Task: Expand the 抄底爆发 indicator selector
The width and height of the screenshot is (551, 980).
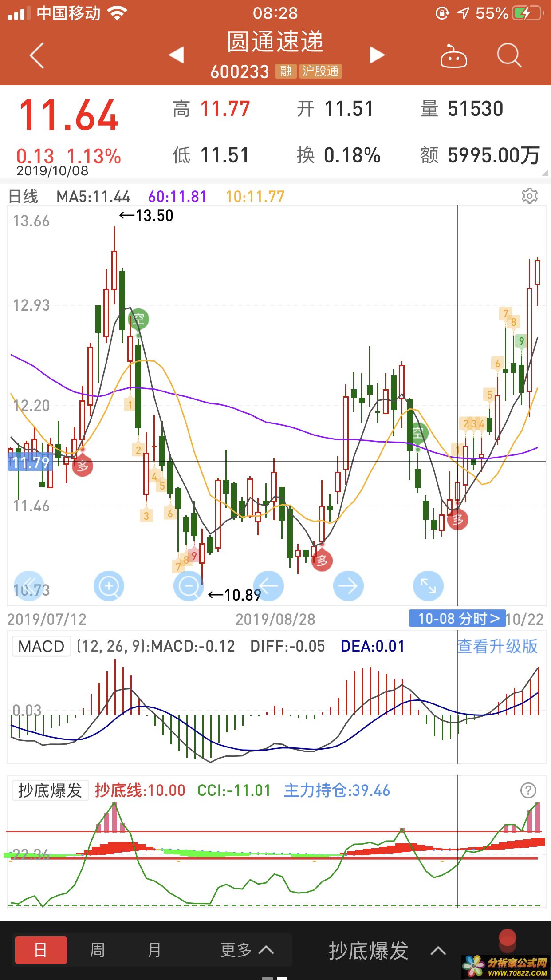Action: point(387,950)
